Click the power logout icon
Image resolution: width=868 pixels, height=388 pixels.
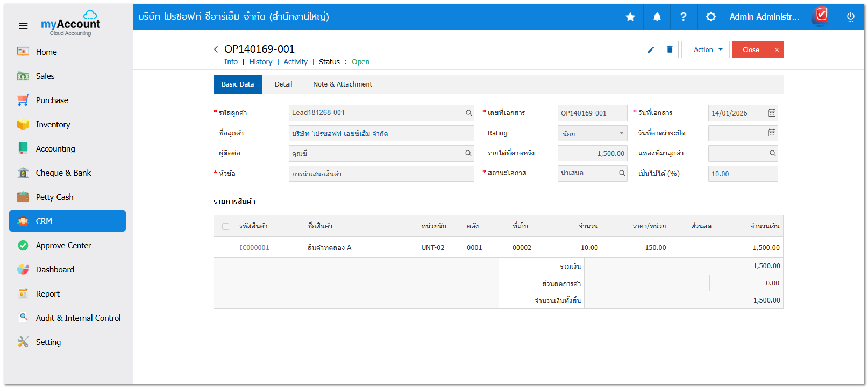850,17
